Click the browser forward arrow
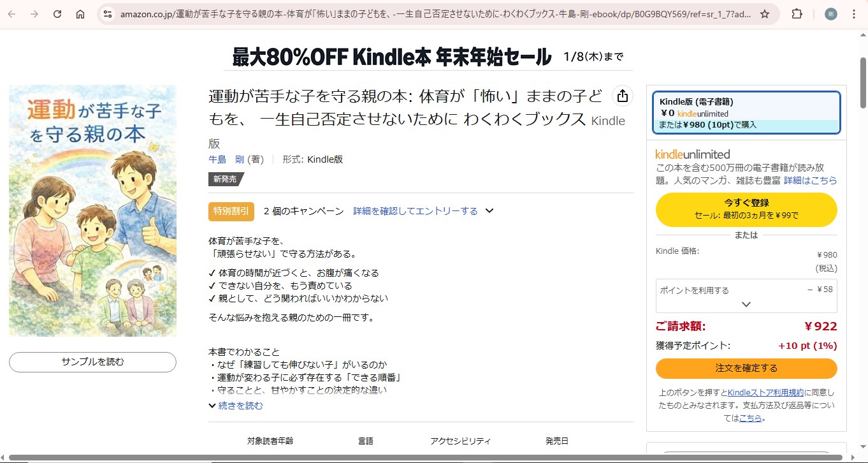868x463 pixels. click(x=34, y=14)
